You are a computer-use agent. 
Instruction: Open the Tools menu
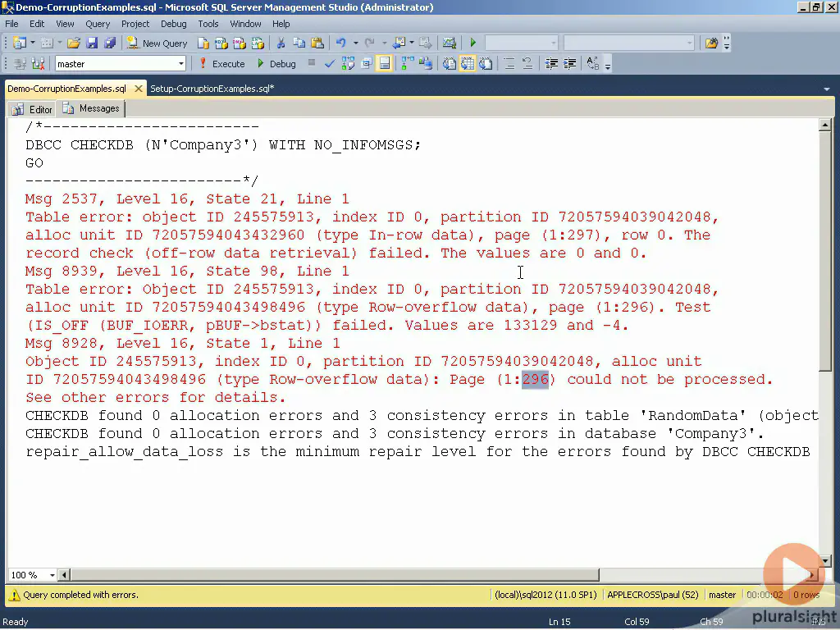coord(208,24)
